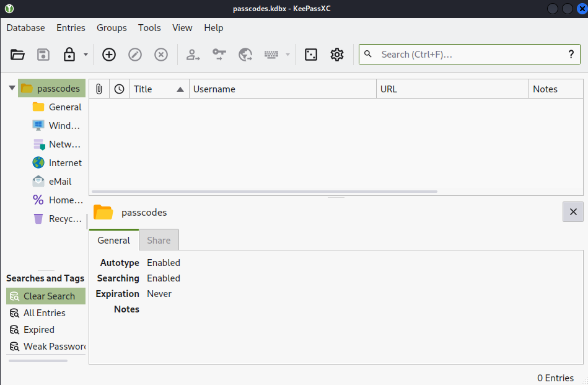This screenshot has height=385, width=588.
Task: Select the Recycle Bin group
Action: pyautogui.click(x=58, y=219)
